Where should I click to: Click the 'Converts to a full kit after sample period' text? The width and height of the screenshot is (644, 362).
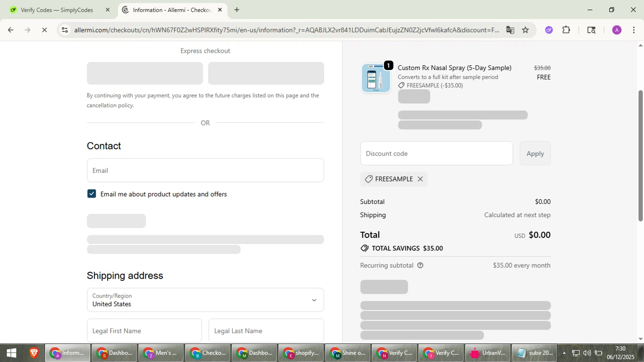tap(448, 77)
